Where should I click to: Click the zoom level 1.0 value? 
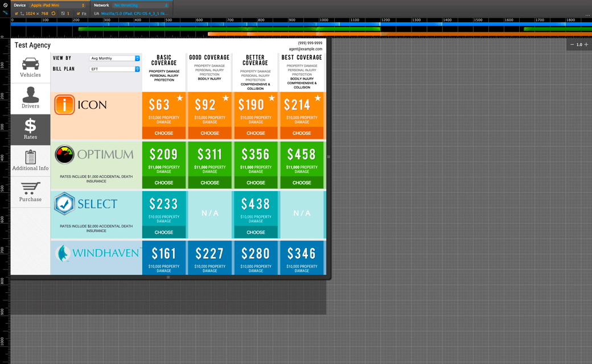click(x=579, y=44)
